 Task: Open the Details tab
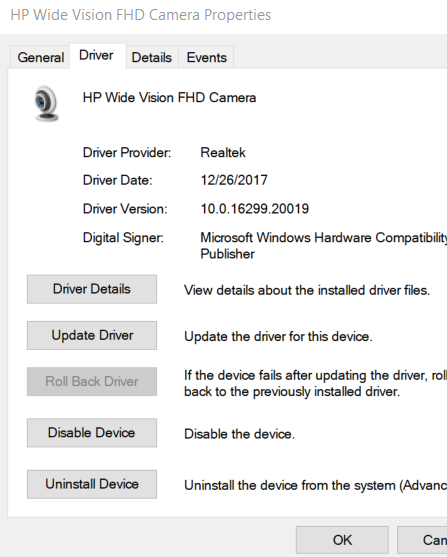[152, 57]
